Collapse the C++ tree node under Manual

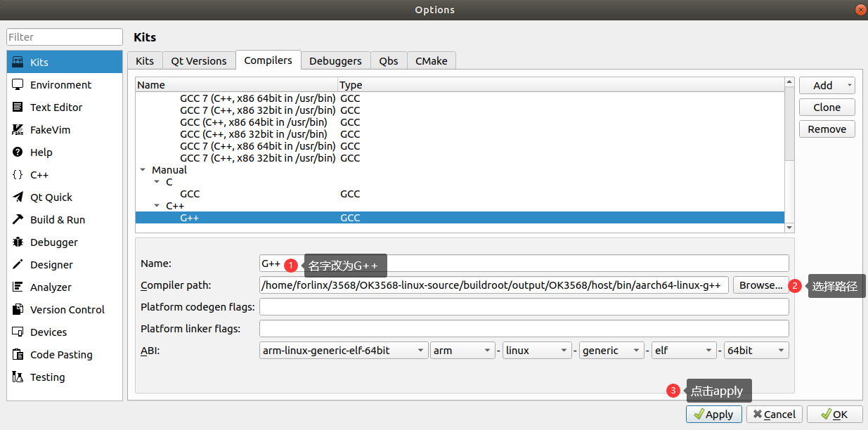click(157, 206)
